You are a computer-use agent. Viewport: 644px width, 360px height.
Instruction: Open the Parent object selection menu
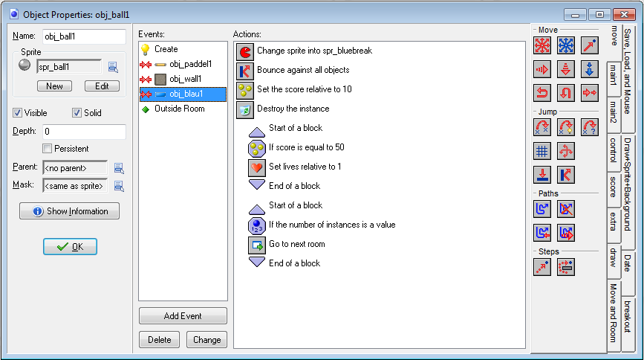click(118, 167)
